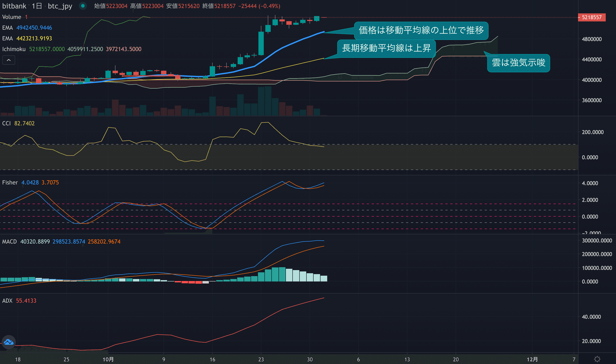Click the ADX indicator label
The width and height of the screenshot is (616, 364).
pos(7,301)
